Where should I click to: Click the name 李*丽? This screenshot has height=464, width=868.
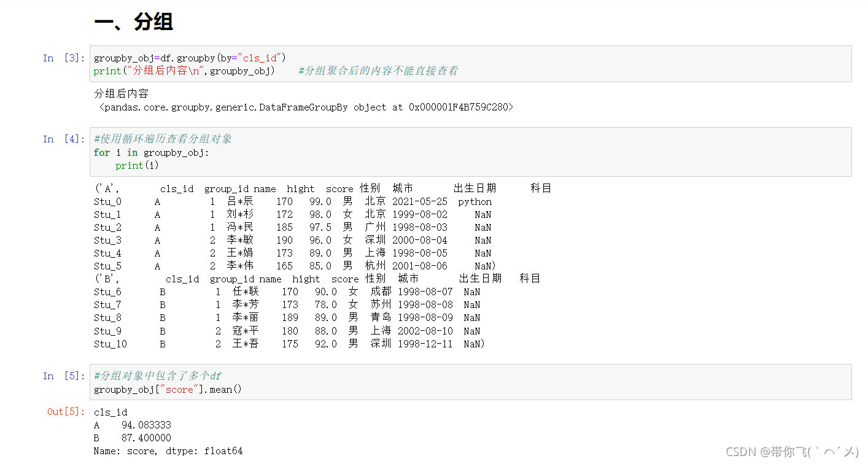click(246, 318)
